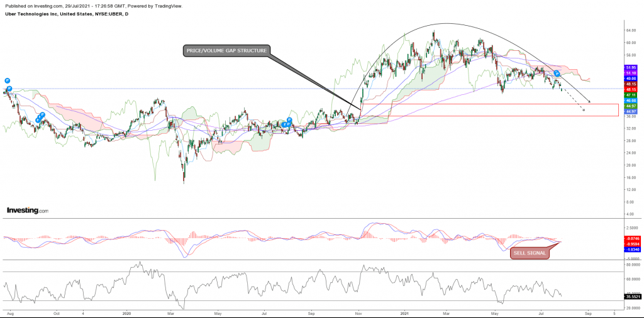Click the 60.00 price axis label
The image size is (644, 318).
[x=631, y=42]
